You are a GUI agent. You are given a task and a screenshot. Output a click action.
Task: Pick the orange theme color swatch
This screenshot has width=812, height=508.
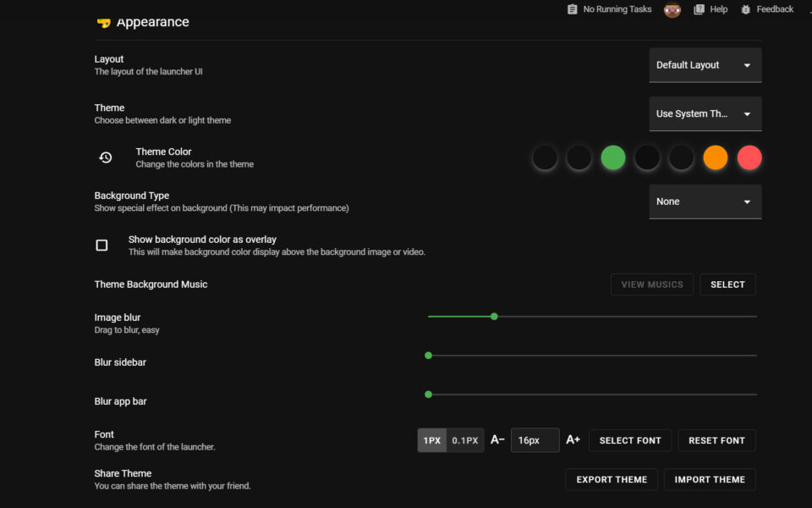pos(716,157)
